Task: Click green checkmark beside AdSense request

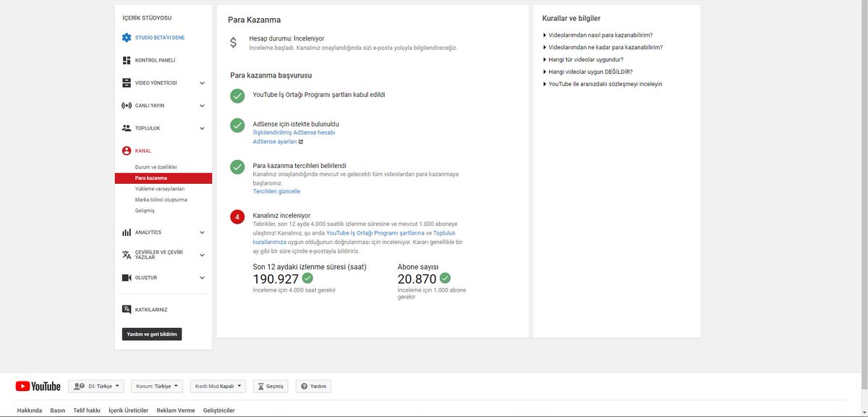Action: pos(237,125)
